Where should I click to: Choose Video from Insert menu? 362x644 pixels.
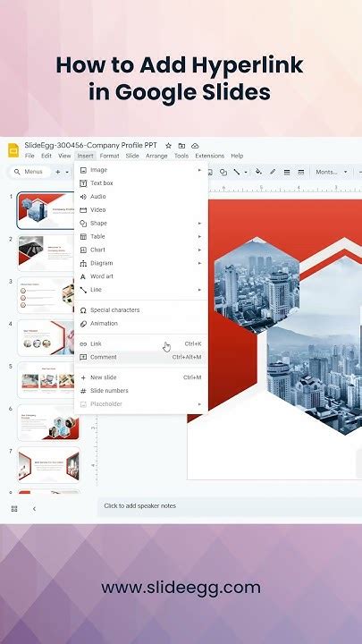(x=141, y=210)
